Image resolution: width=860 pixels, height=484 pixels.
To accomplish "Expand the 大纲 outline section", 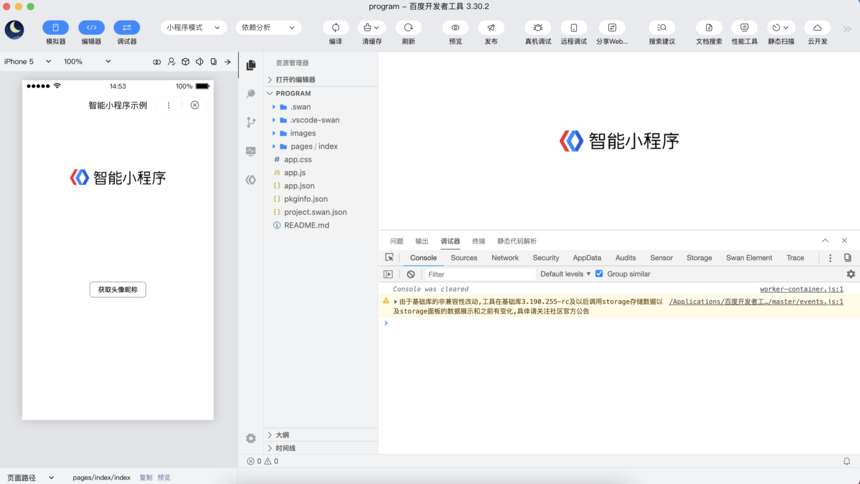I will (x=321, y=435).
